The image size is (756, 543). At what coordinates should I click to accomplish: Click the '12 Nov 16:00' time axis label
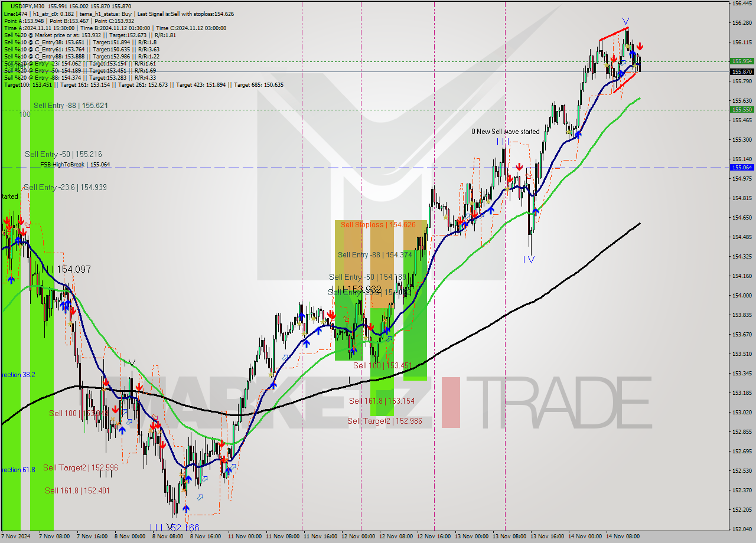[434, 537]
